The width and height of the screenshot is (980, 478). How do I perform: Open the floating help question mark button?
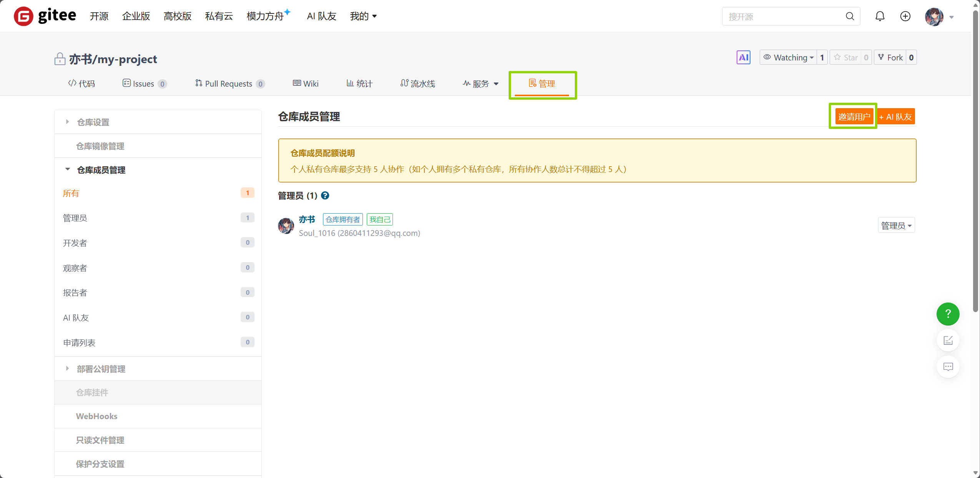tap(947, 314)
